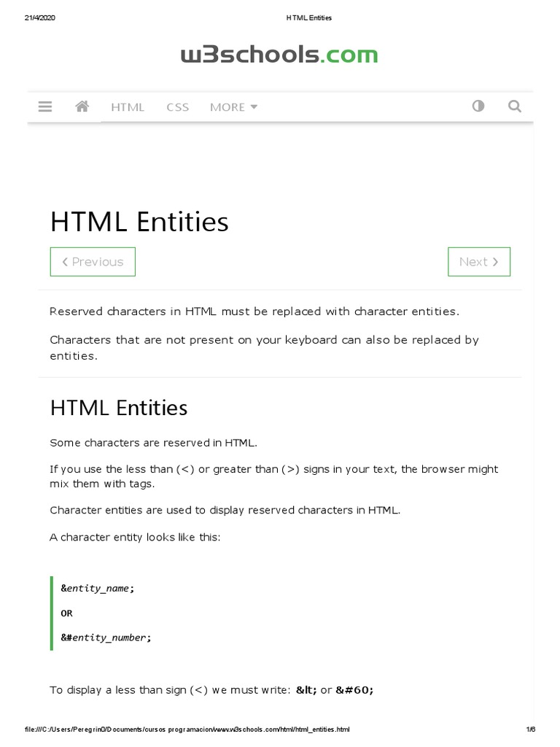The width and height of the screenshot is (560, 747).
Task: Go to the Previous page
Action: [93, 262]
